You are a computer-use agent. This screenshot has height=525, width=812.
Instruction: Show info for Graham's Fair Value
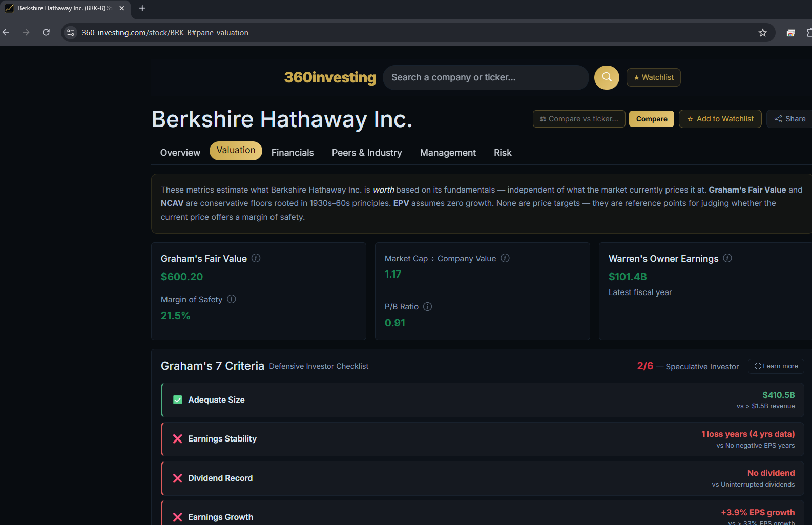coord(256,258)
